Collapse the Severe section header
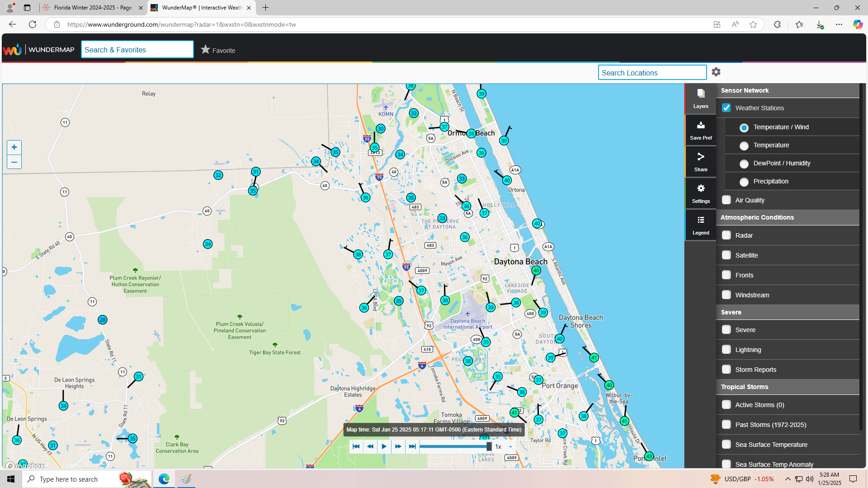Image resolution: width=868 pixels, height=488 pixels. pyautogui.click(x=788, y=312)
